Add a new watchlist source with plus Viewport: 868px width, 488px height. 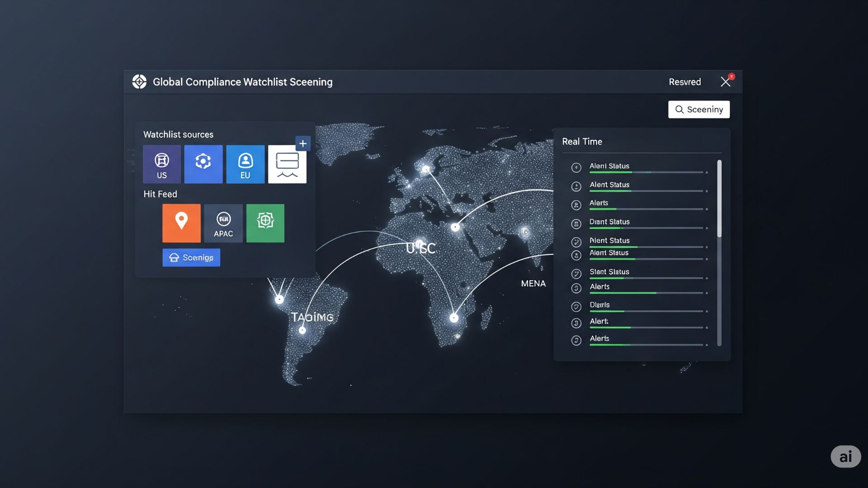[303, 144]
